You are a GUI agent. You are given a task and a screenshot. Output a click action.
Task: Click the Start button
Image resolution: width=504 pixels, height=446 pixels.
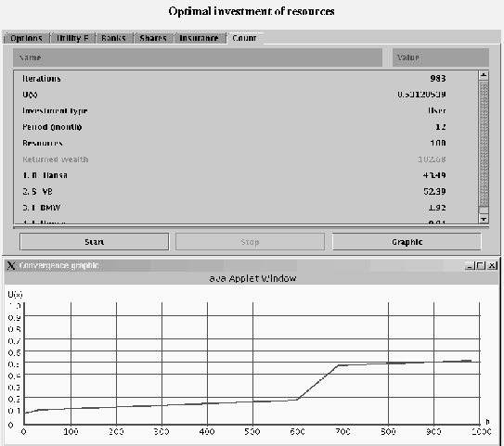coord(94,242)
